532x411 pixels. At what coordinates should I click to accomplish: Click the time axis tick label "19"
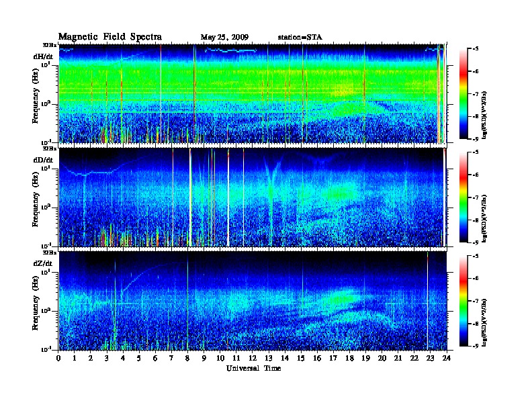[365, 358]
